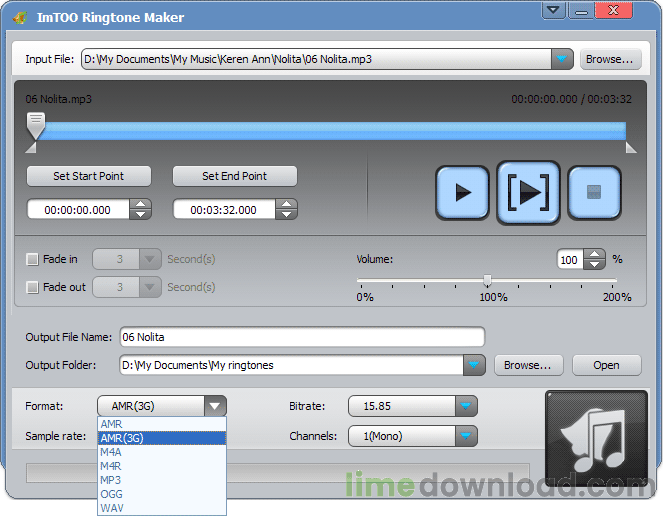The height and width of the screenshot is (516, 663).
Task: Stop audio playback
Action: pos(594,193)
